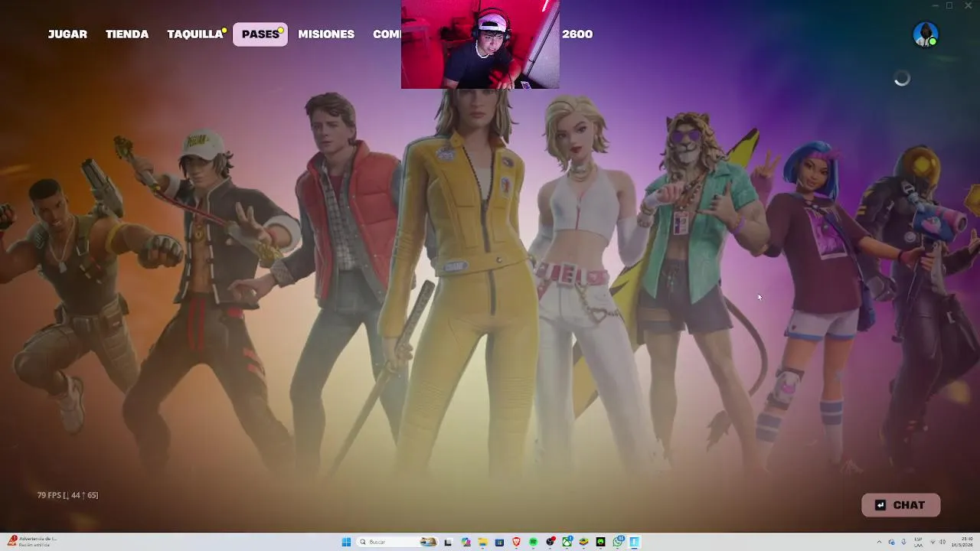Open the TIENDA tab
Viewport: 980px width, 551px height.
tap(127, 34)
